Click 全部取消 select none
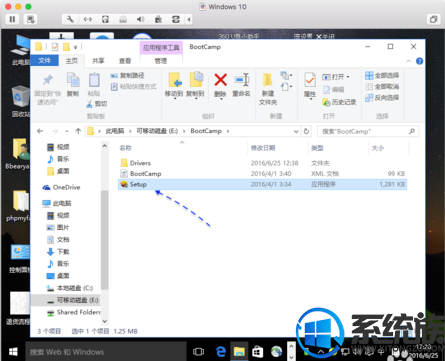This screenshot has width=445, height=361. pos(382,87)
